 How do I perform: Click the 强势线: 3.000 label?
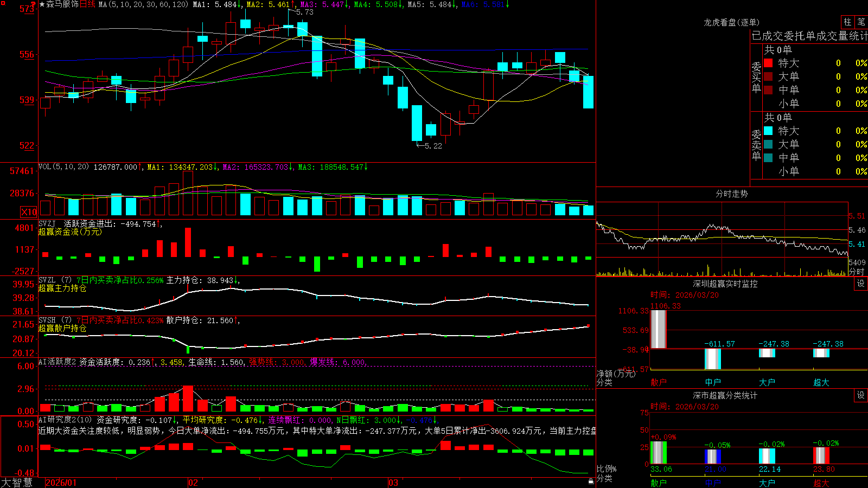[x=277, y=362]
